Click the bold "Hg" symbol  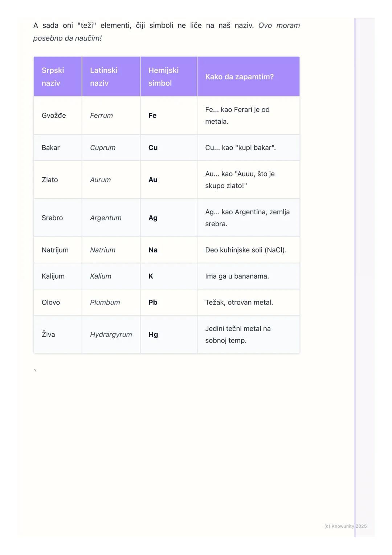pos(153,335)
